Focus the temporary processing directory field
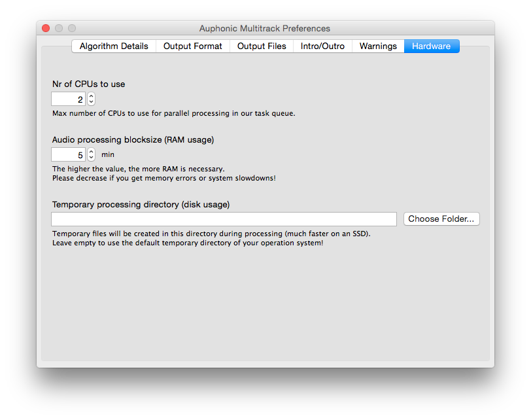 [x=224, y=219]
